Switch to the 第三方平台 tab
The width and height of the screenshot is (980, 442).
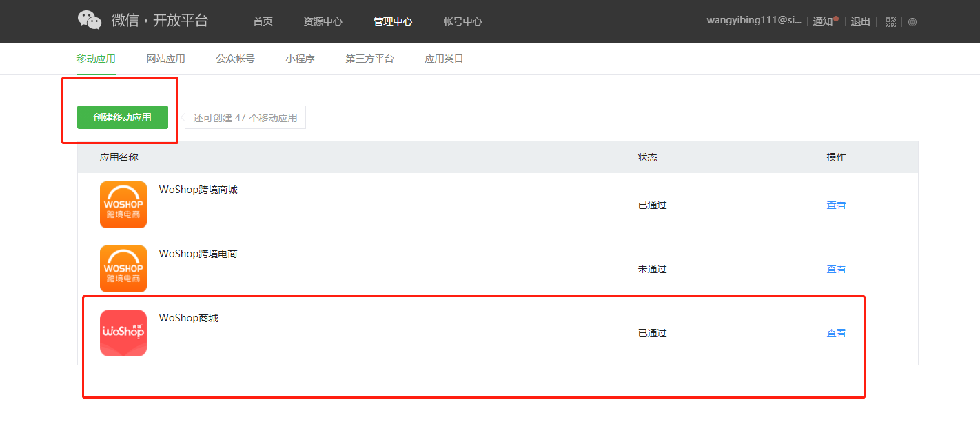coord(370,59)
